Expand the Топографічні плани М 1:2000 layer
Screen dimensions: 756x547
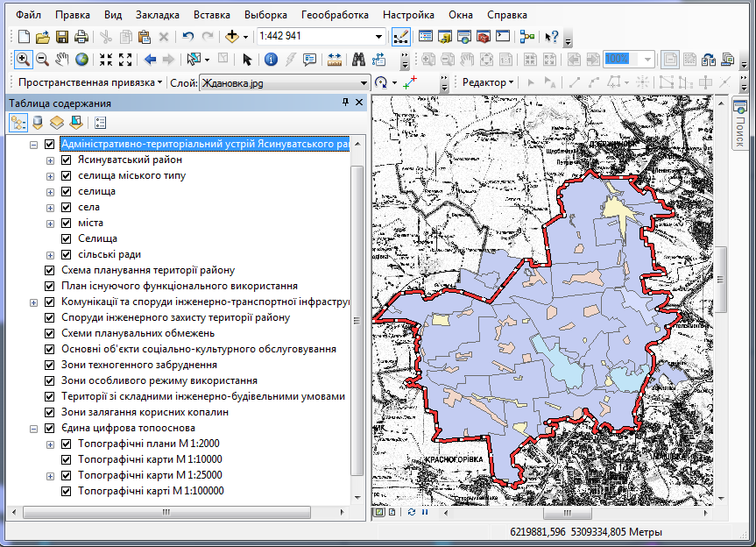point(51,444)
